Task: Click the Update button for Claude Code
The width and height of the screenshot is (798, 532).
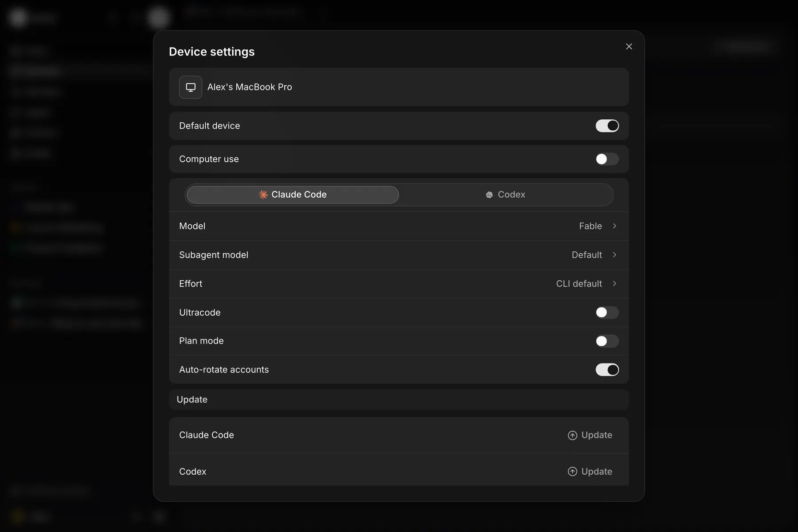Action: click(x=590, y=435)
